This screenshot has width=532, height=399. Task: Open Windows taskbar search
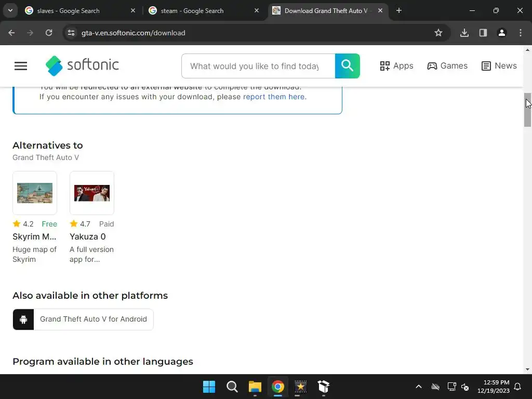pyautogui.click(x=232, y=387)
